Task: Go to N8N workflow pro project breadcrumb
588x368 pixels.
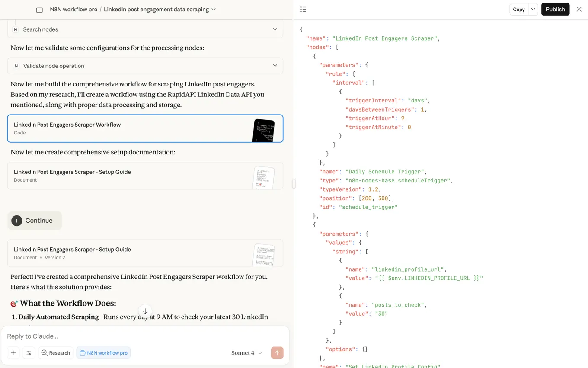Action: pos(73,10)
